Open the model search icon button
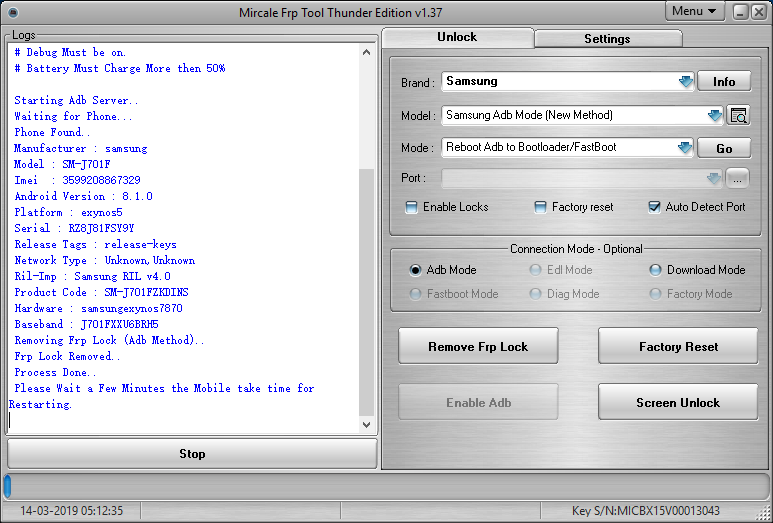 (738, 115)
